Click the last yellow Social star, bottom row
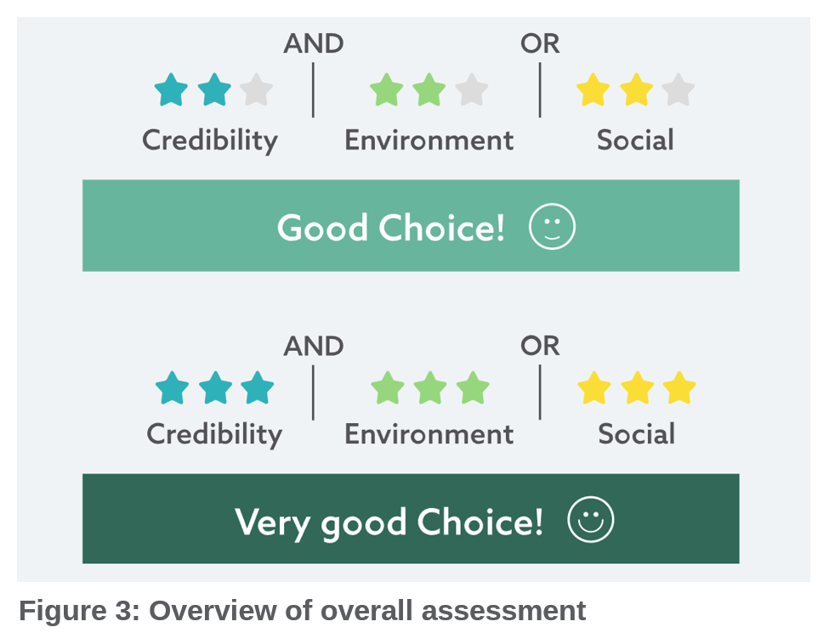Viewport: 829px width, 644px height. 679,388
